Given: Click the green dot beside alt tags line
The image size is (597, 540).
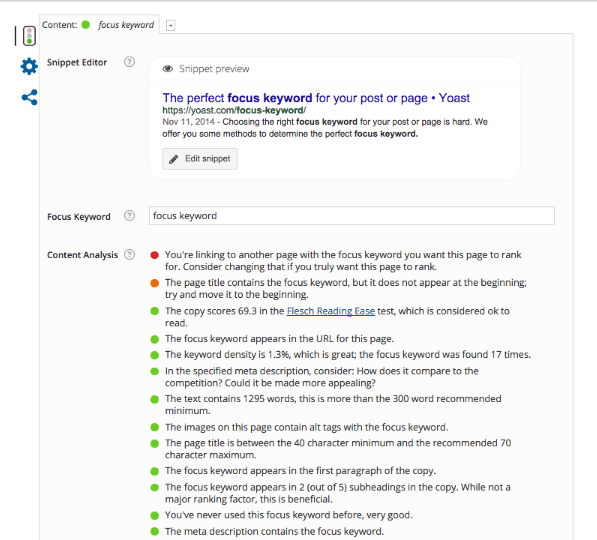Looking at the screenshot, I should click(x=155, y=427).
